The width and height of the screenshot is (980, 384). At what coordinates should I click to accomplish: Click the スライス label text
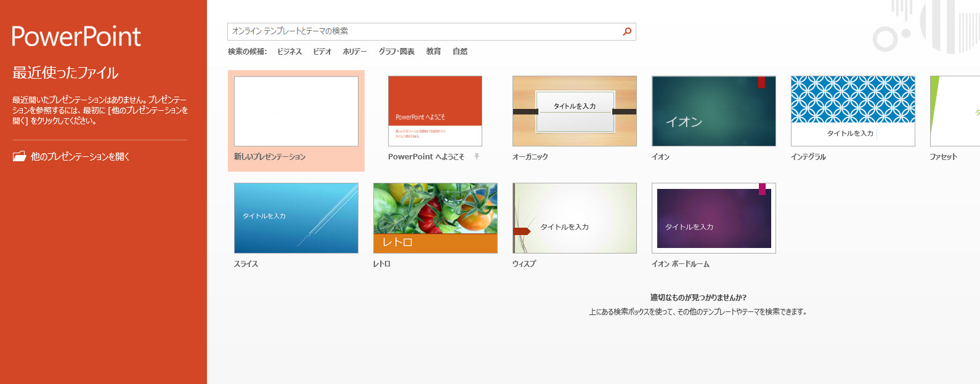[x=246, y=264]
